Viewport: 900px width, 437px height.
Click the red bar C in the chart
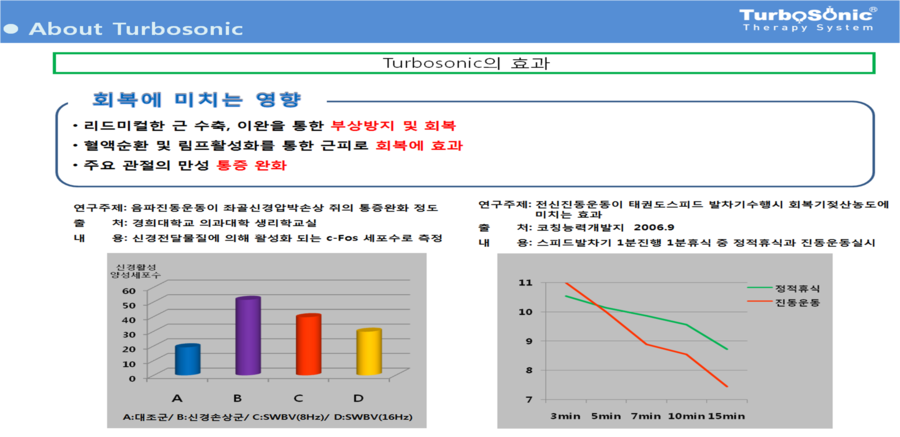tap(308, 345)
